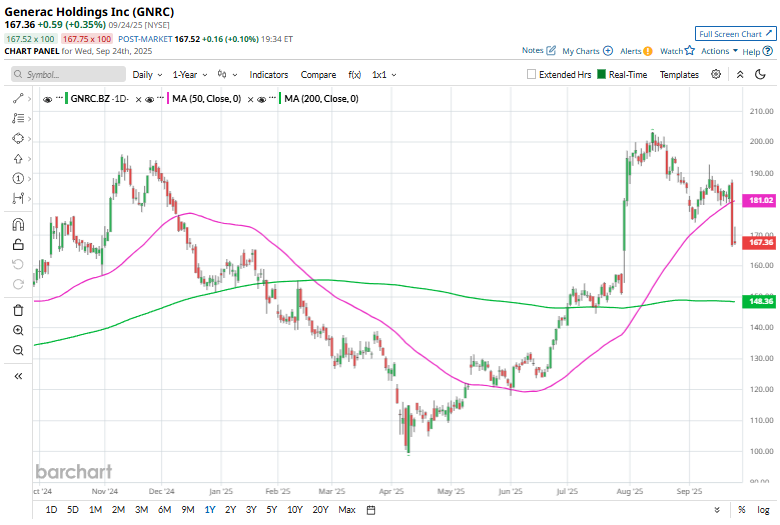Open the Indicators menu
Image resolution: width=780 pixels, height=525 pixels.
(268, 74)
